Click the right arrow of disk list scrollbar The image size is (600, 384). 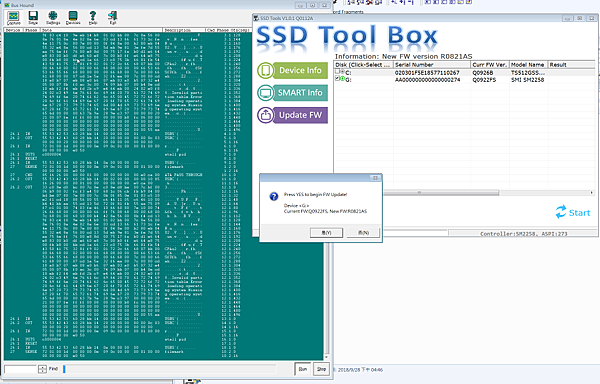click(x=592, y=192)
